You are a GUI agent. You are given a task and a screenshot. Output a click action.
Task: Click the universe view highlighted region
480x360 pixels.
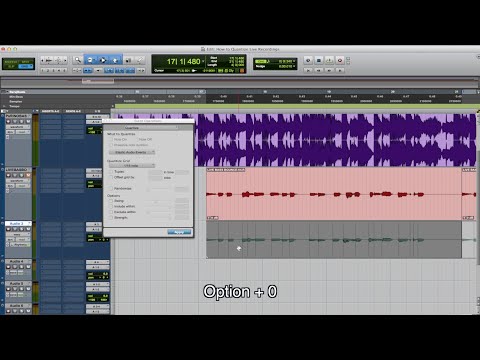pyautogui.click(x=98, y=81)
